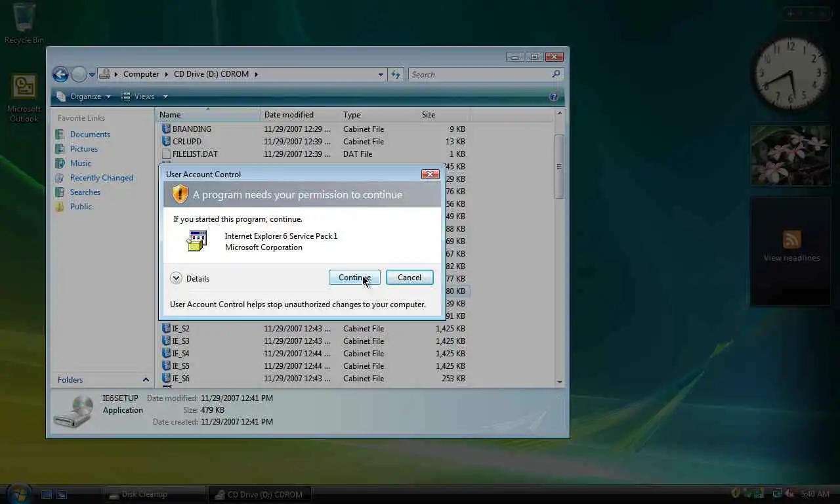
Task: Click CD Drive (D:) CDROM taskbar button
Action: click(x=260, y=494)
